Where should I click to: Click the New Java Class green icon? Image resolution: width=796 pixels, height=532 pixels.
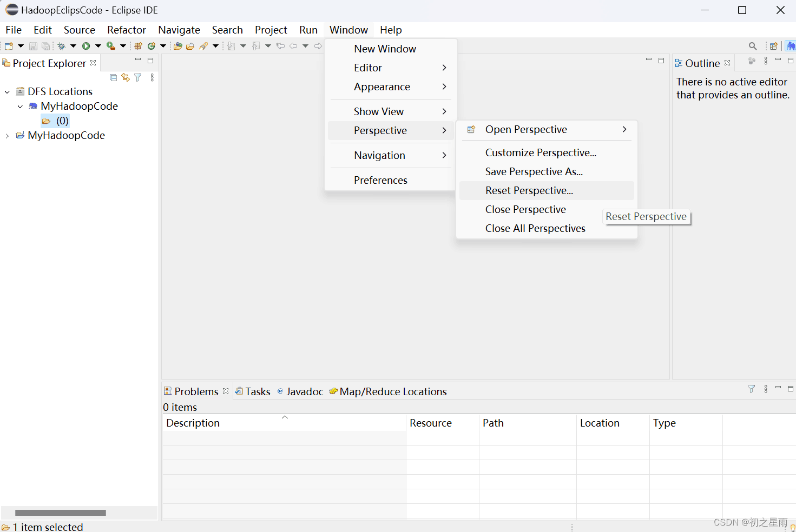click(152, 46)
